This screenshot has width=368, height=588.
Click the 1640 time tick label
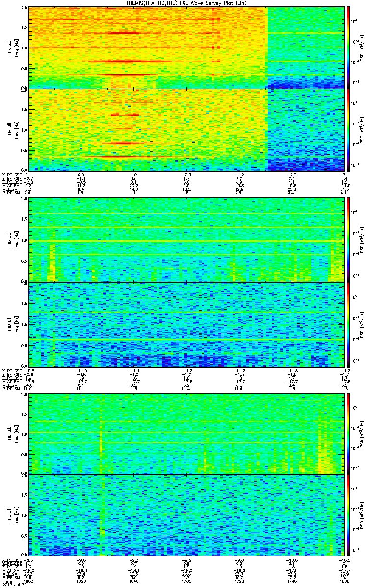(x=133, y=580)
